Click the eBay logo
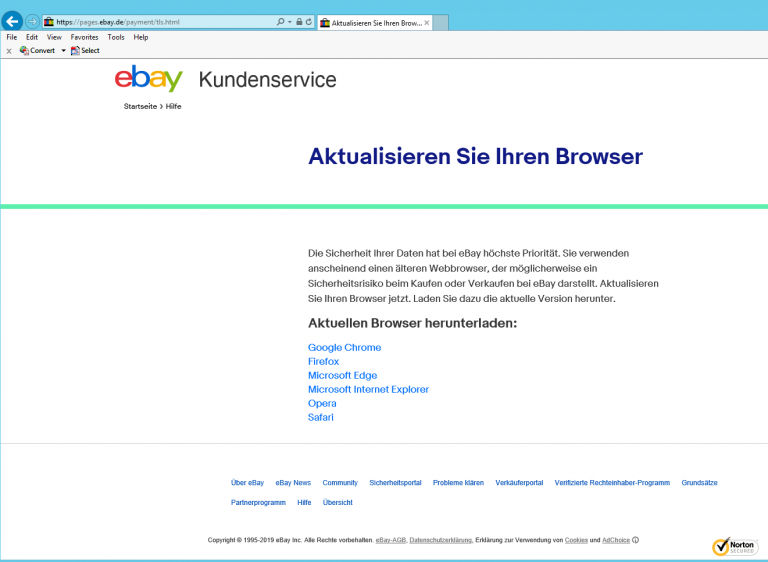The height and width of the screenshot is (562, 768). click(x=148, y=78)
